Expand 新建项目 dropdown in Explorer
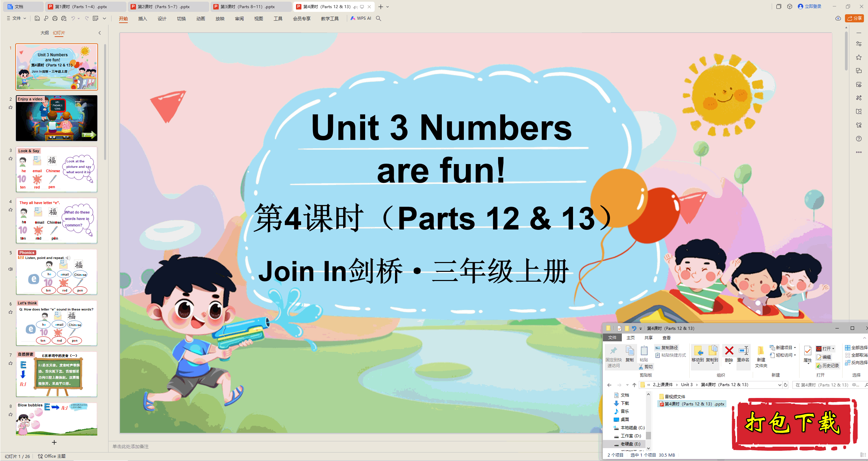The width and height of the screenshot is (868, 461). pyautogui.click(x=795, y=348)
